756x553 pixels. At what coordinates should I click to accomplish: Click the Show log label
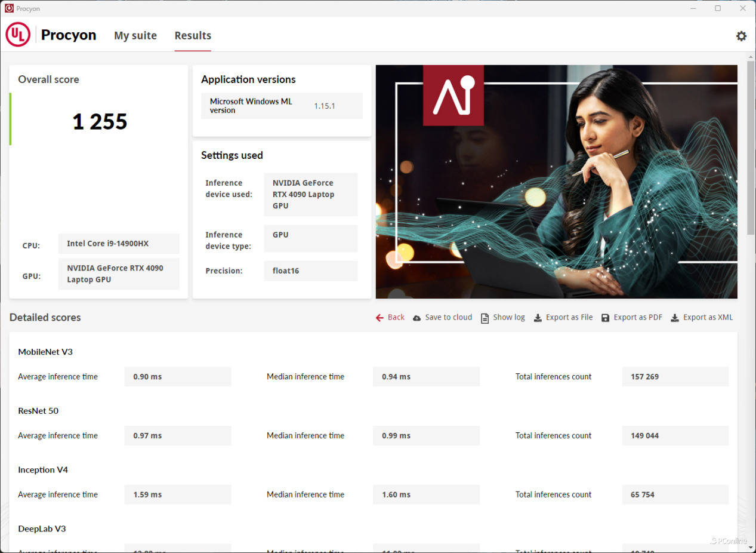point(509,318)
